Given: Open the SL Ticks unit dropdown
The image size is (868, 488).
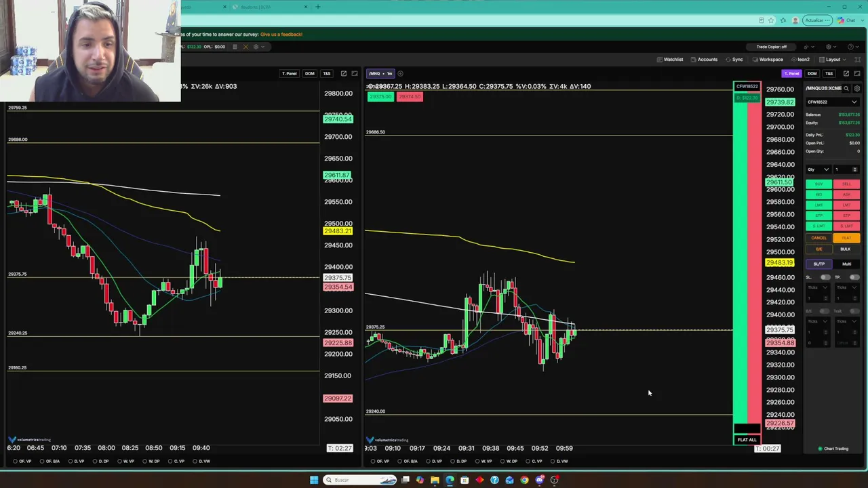Looking at the screenshot, I should 816,287.
